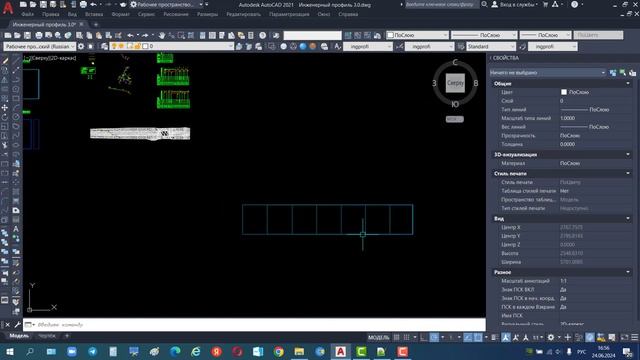Screen dimensions: 640x360
Task: Select the Move tool in the left toolbar
Action: point(5,107)
